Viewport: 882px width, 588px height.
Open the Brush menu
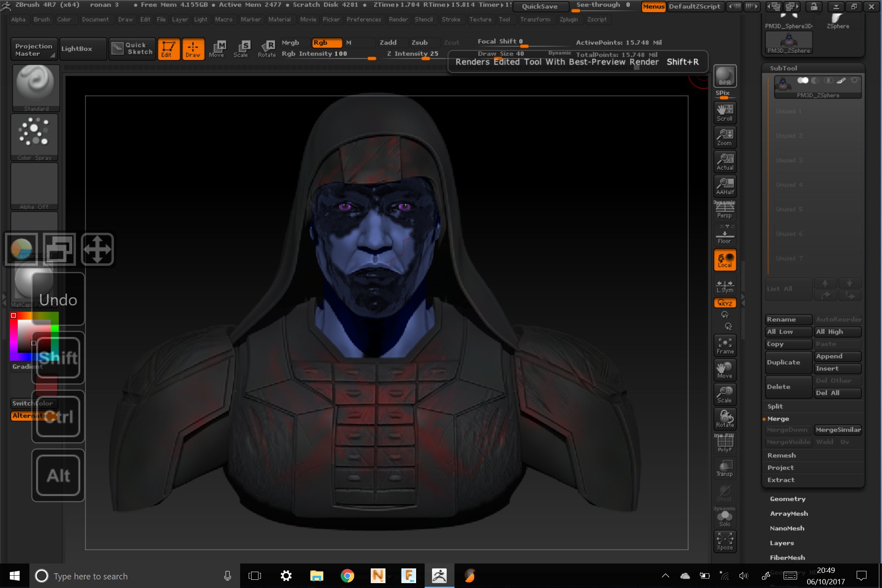42,19
